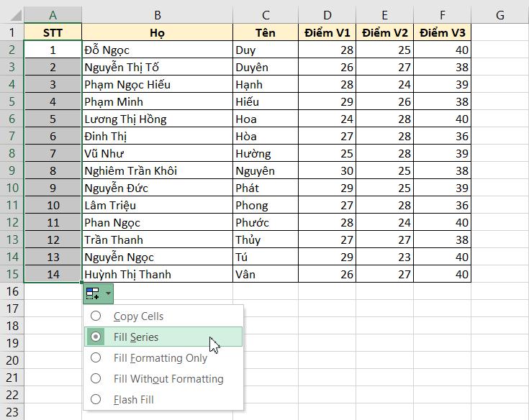Click the row 16 header
Image resolution: width=529 pixels, height=420 pixels.
click(x=12, y=291)
